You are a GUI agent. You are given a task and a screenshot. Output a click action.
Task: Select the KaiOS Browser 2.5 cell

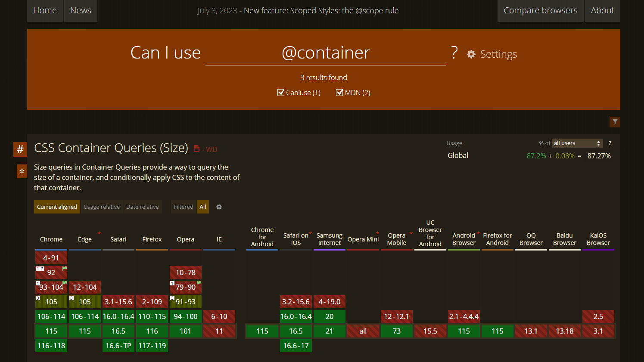pyautogui.click(x=598, y=316)
